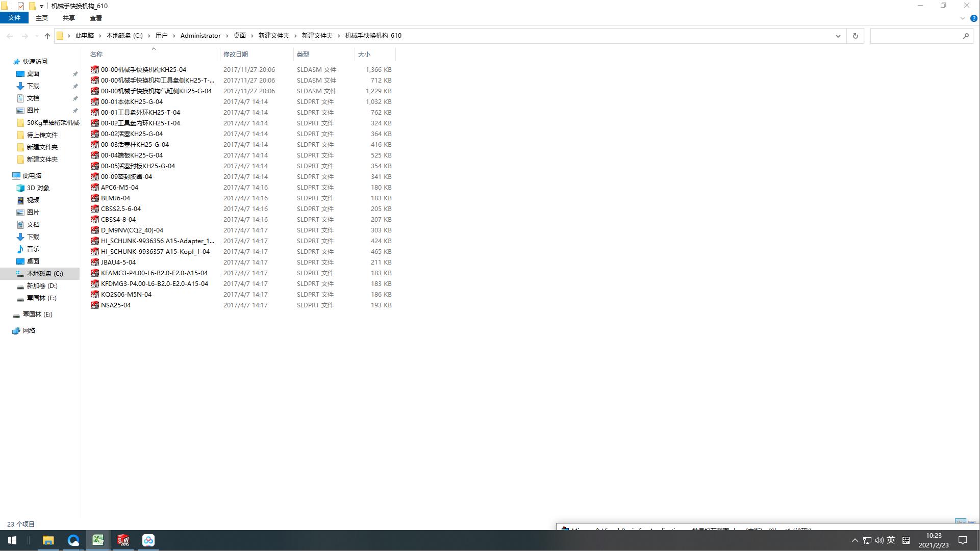Click the search magnifier icon
Screen dimensions: 980x551
(966, 36)
